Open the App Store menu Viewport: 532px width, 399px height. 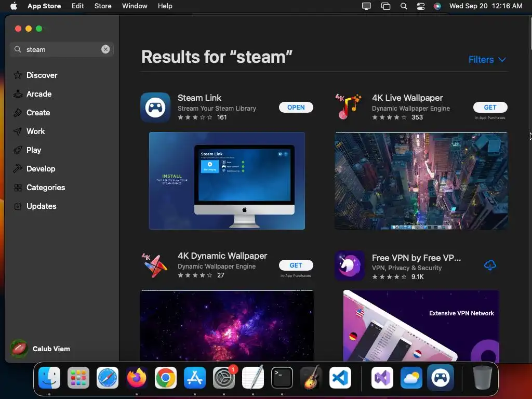pyautogui.click(x=44, y=6)
